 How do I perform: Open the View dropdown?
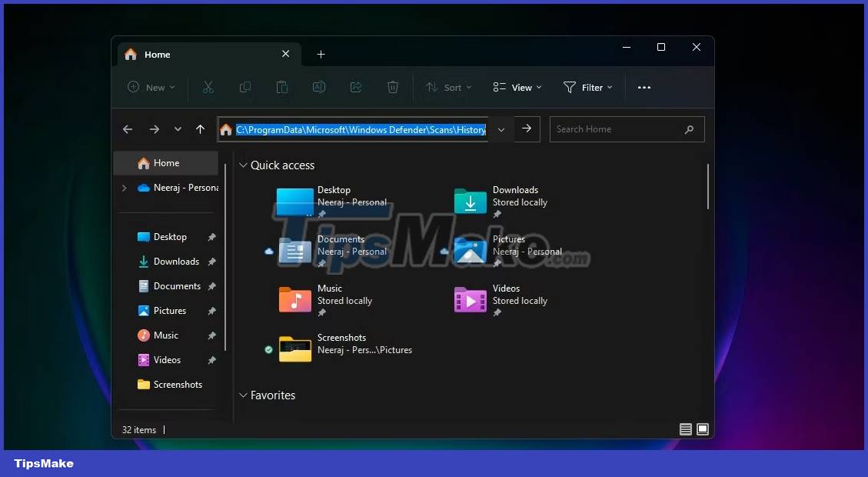tap(517, 87)
